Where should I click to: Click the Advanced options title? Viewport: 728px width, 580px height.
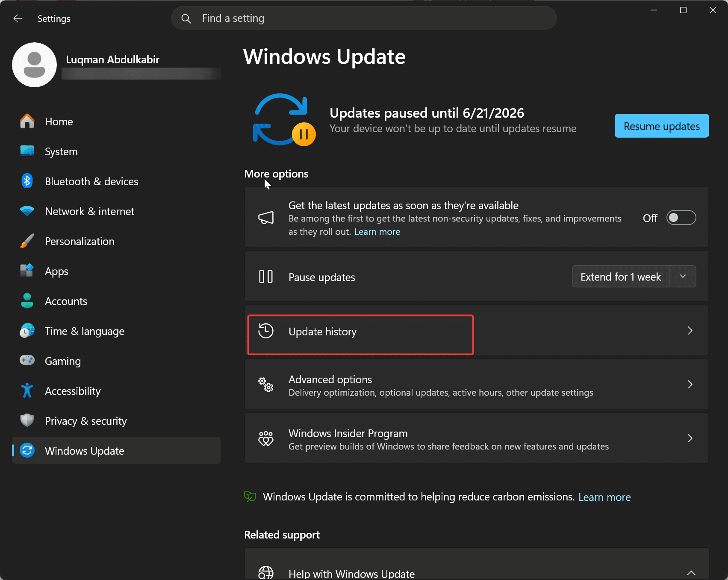[x=330, y=379]
